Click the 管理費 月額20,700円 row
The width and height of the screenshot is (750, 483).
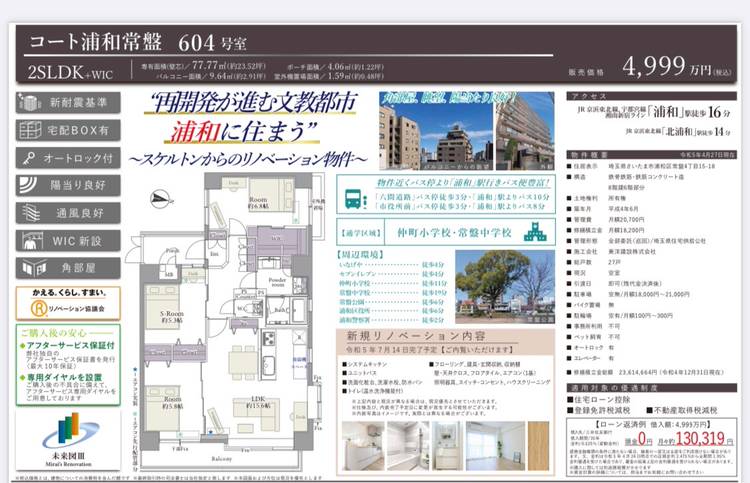pos(606,220)
